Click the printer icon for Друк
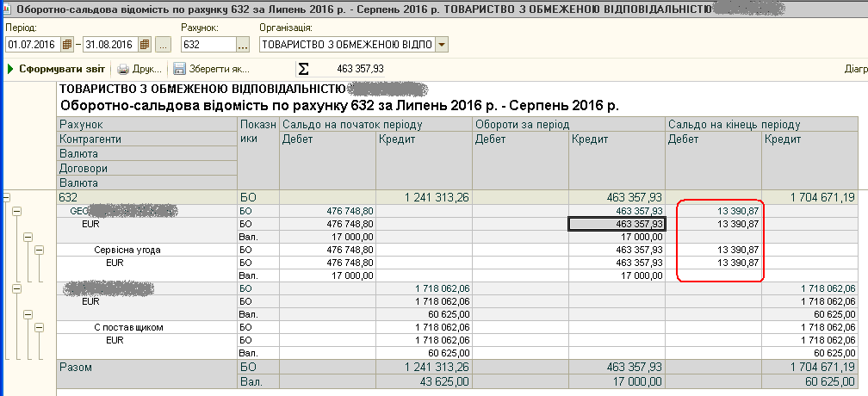Image resolution: width=868 pixels, height=396 pixels. point(123,69)
